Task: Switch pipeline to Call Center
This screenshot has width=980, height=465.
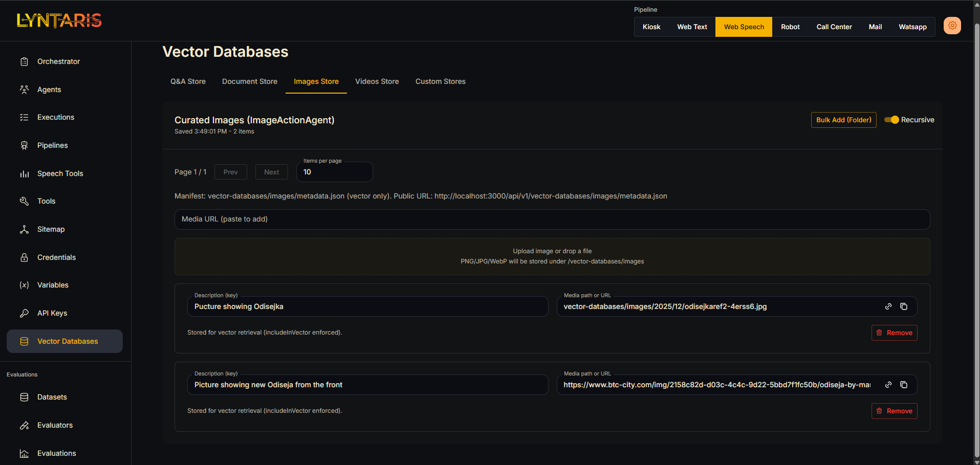Action: pyautogui.click(x=834, y=27)
